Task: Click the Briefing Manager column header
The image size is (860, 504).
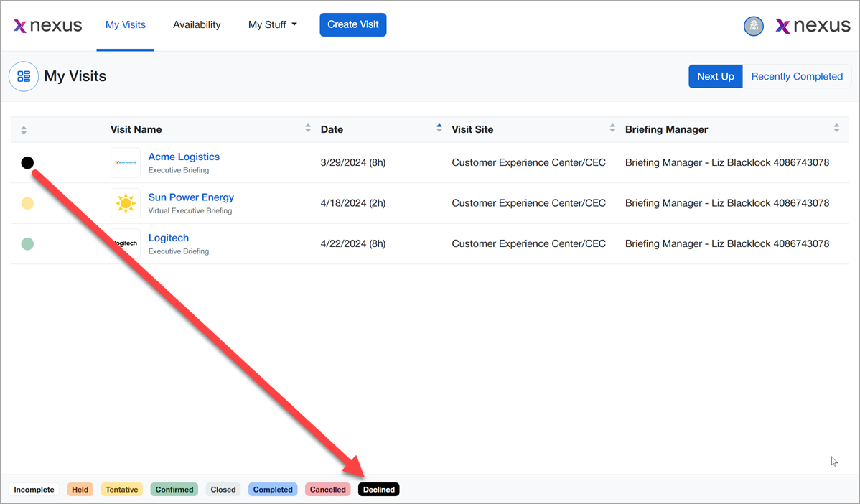Action: [x=666, y=129]
